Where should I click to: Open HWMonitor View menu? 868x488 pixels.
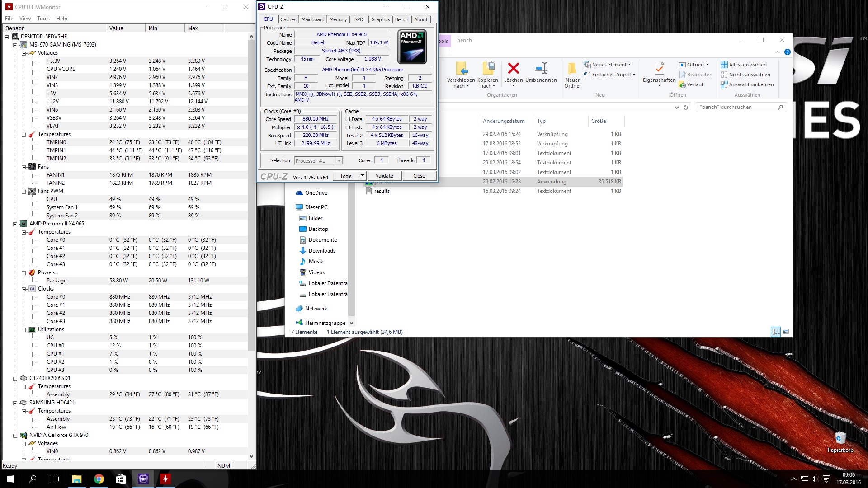coord(25,19)
